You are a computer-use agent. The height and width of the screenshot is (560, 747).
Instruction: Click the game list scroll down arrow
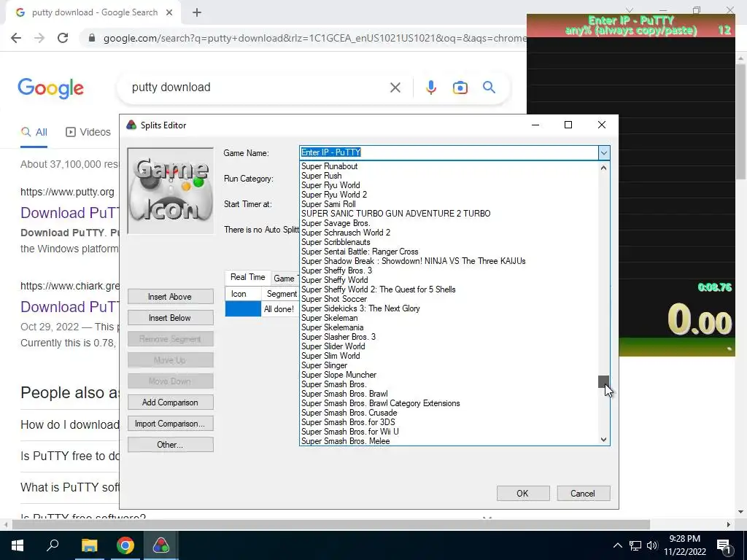(x=603, y=440)
